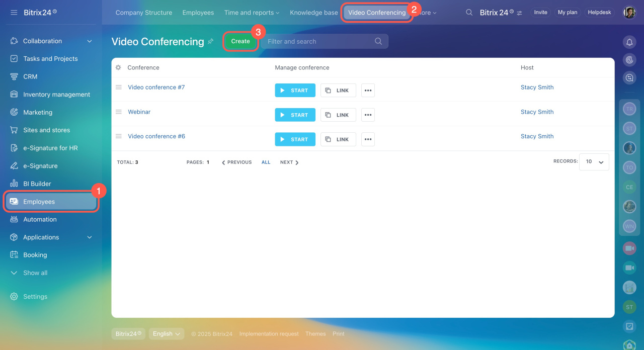Open Booking section
The width and height of the screenshot is (644, 350).
click(x=35, y=255)
